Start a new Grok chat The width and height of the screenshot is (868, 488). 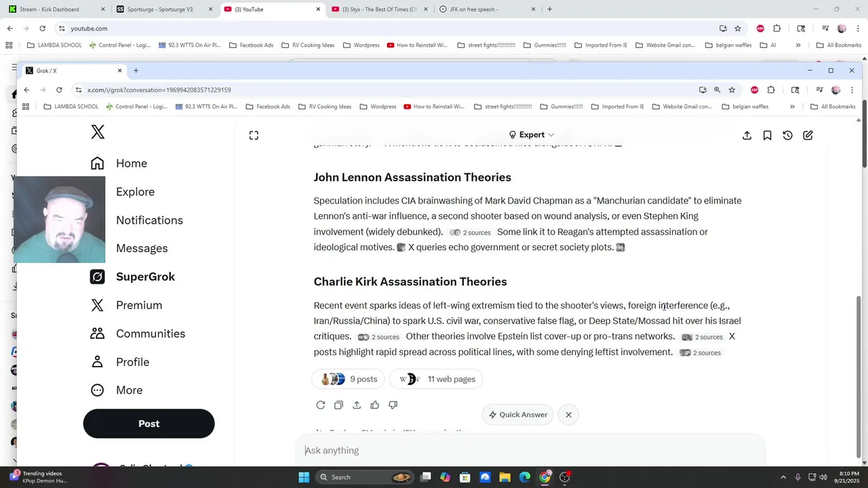pos(808,136)
